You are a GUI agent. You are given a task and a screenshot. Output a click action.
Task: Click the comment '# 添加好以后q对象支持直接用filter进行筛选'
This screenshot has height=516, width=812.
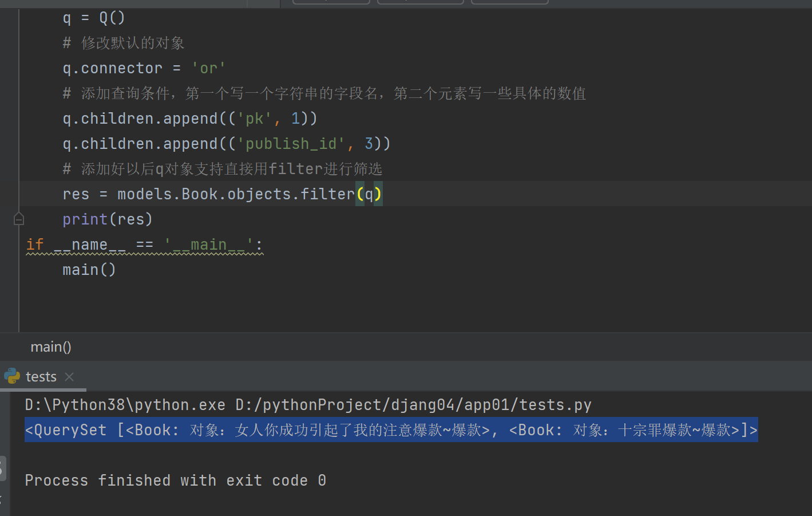(223, 169)
